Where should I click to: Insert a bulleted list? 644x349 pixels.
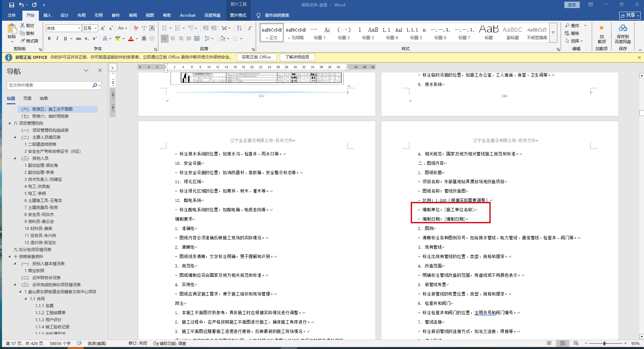(164, 28)
